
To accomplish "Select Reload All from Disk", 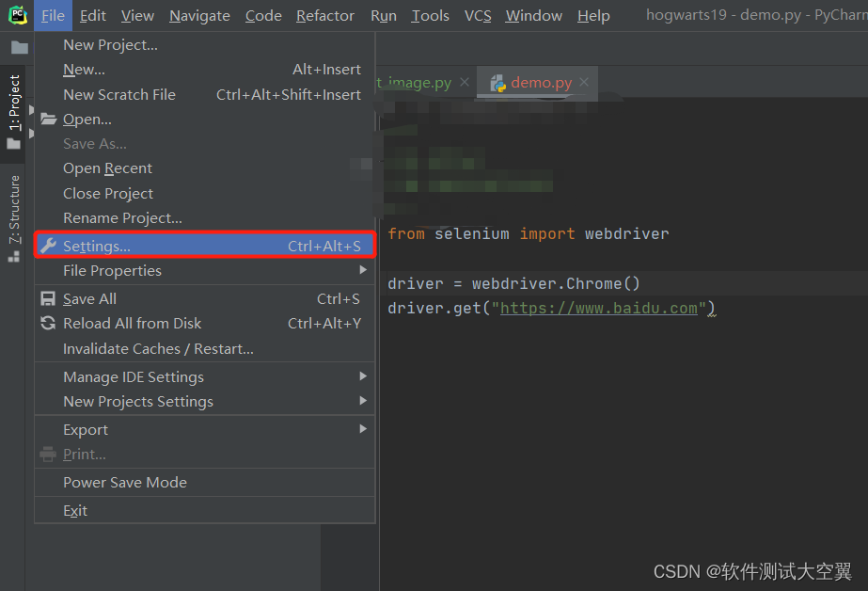I will pos(205,323).
